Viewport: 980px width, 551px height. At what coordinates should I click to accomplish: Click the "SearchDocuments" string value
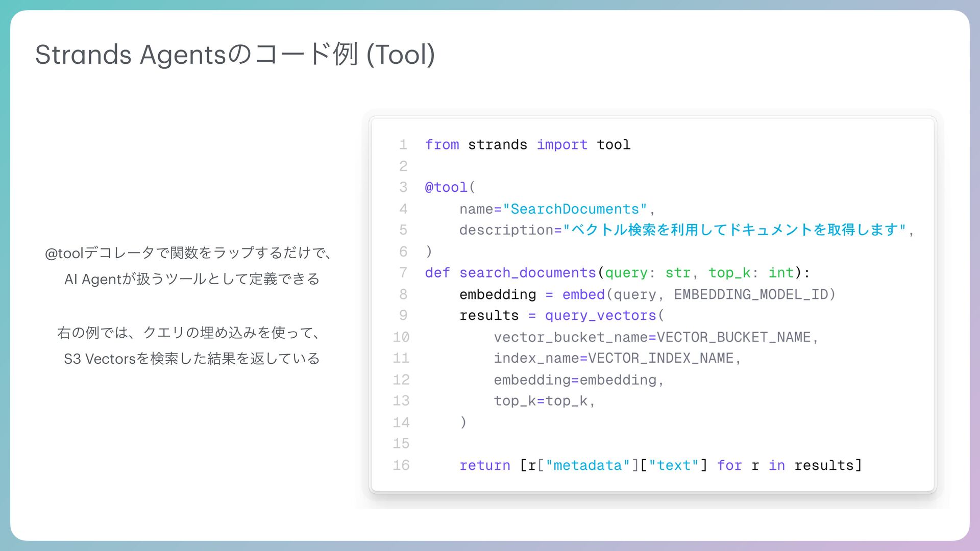tap(575, 209)
